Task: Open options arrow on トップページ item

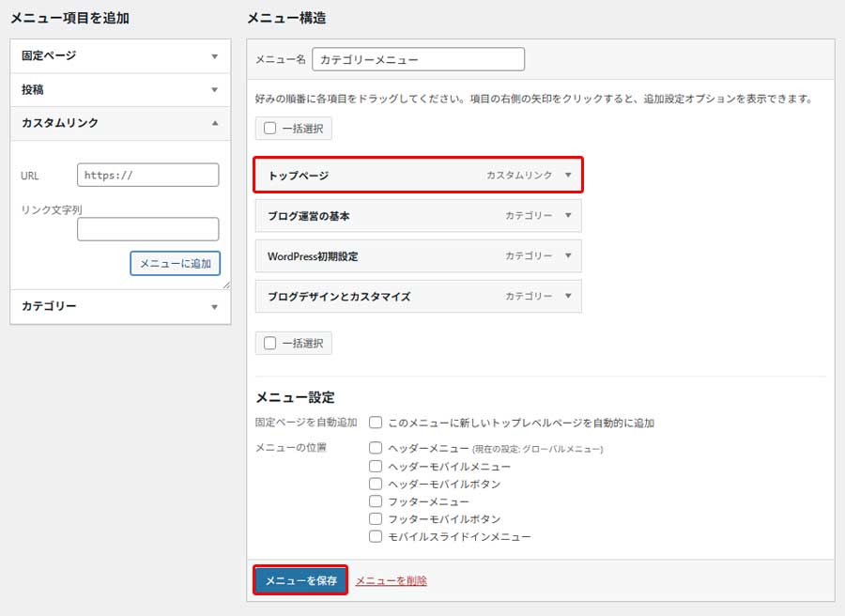Action: point(567,176)
